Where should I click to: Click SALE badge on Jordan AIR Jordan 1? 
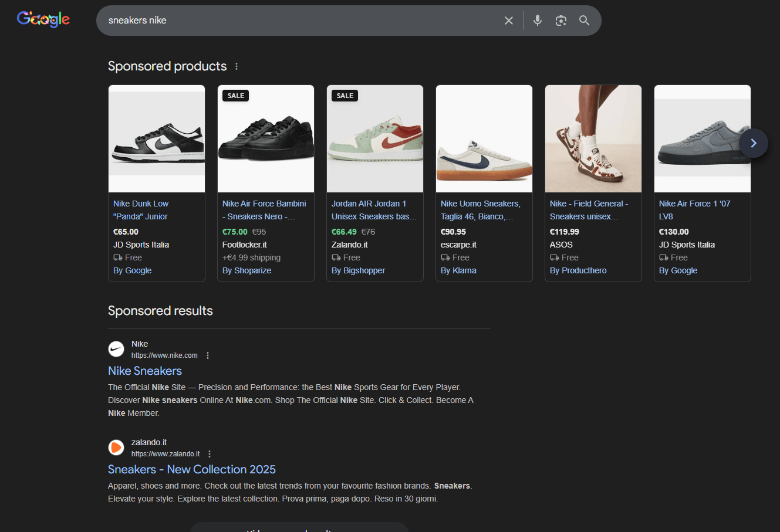coord(345,96)
